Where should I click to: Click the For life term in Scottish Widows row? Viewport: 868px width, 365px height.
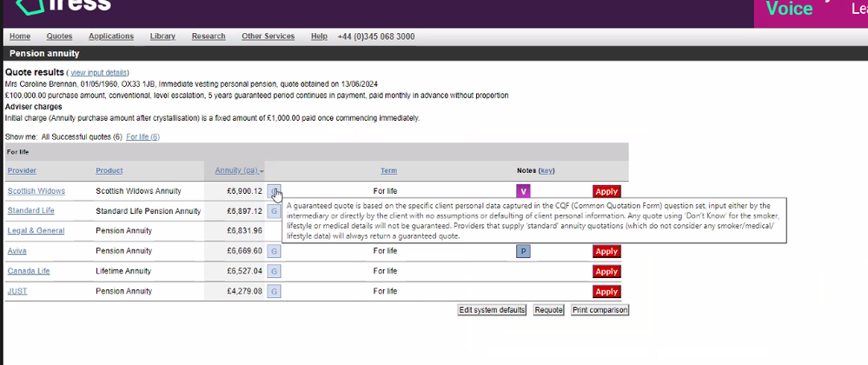(x=385, y=191)
